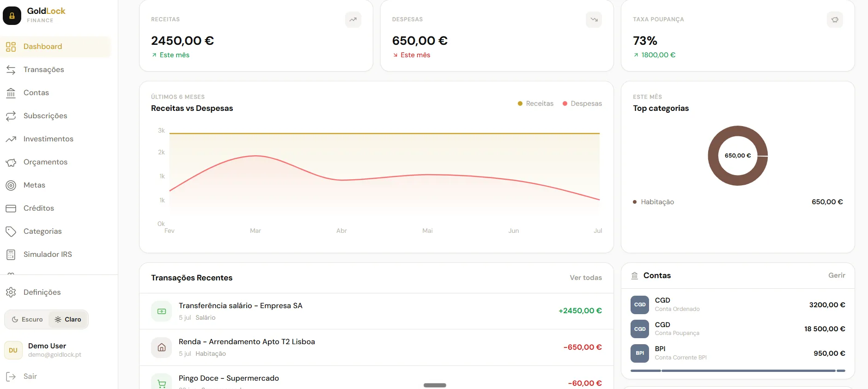
Task: Click the Conta Corrente BPI label
Action: [x=681, y=358]
